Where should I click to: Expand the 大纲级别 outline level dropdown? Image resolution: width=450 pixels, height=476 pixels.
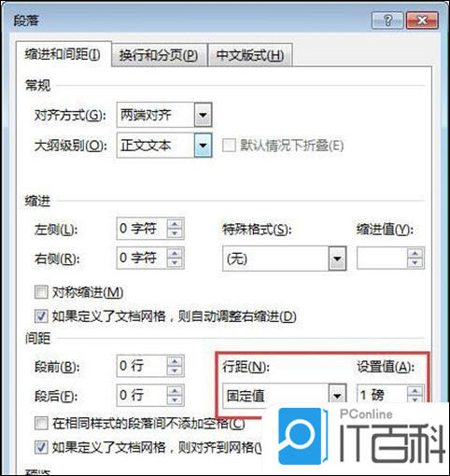(x=203, y=145)
